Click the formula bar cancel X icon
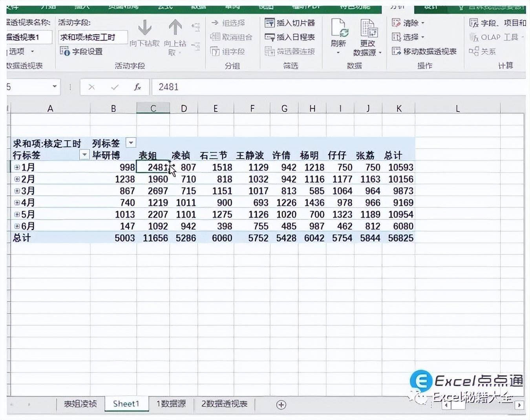 (91, 87)
